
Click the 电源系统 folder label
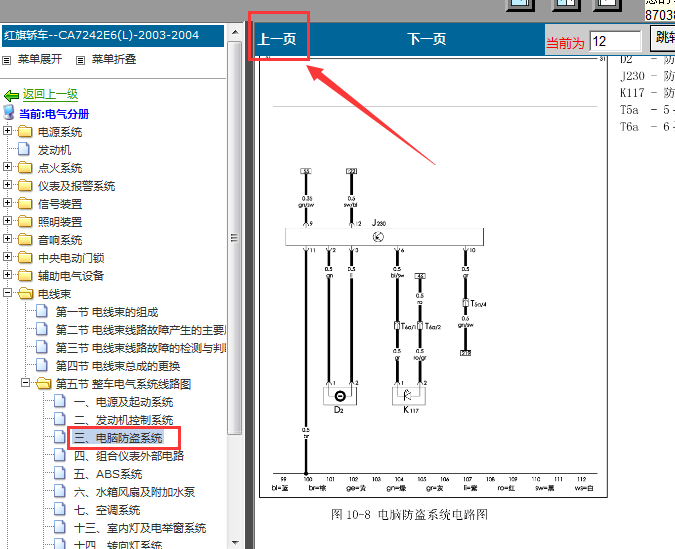point(60,132)
